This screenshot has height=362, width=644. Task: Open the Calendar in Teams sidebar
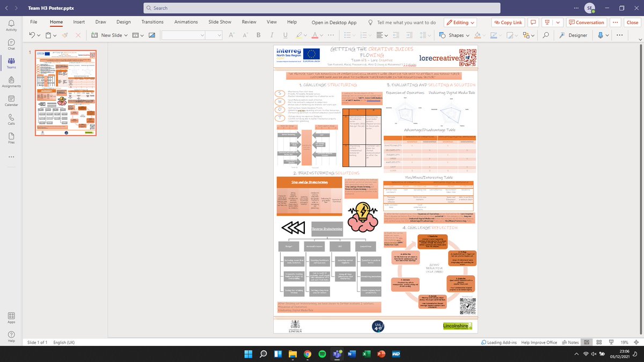(11, 100)
